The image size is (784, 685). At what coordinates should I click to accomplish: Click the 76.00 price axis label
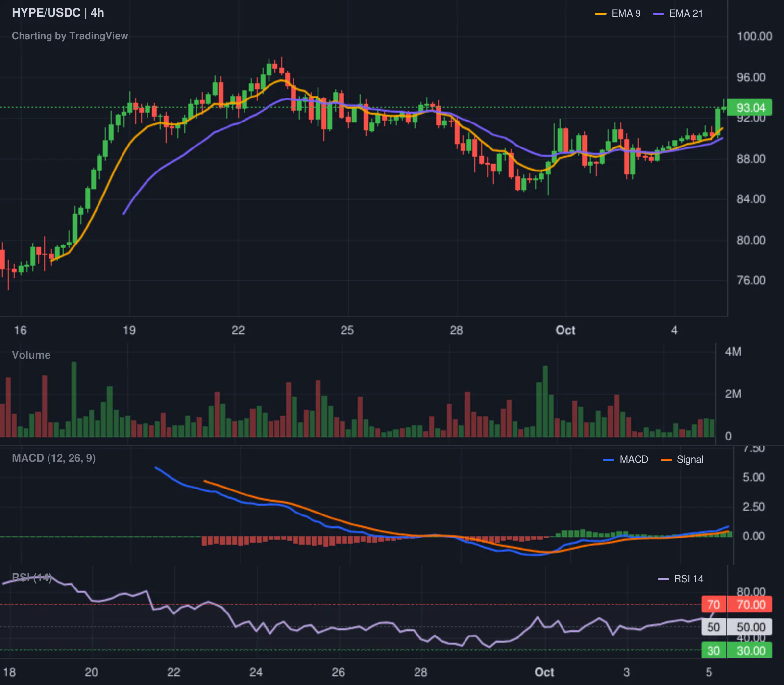[751, 280]
